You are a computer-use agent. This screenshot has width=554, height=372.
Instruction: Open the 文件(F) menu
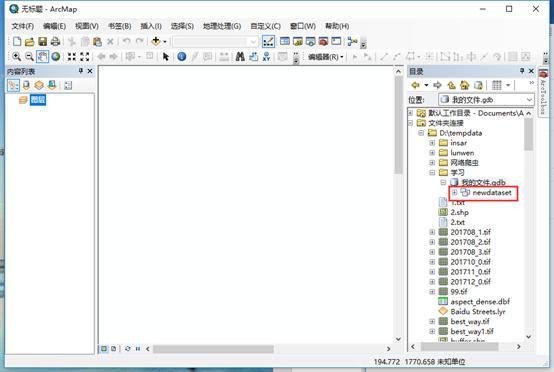[x=23, y=26]
